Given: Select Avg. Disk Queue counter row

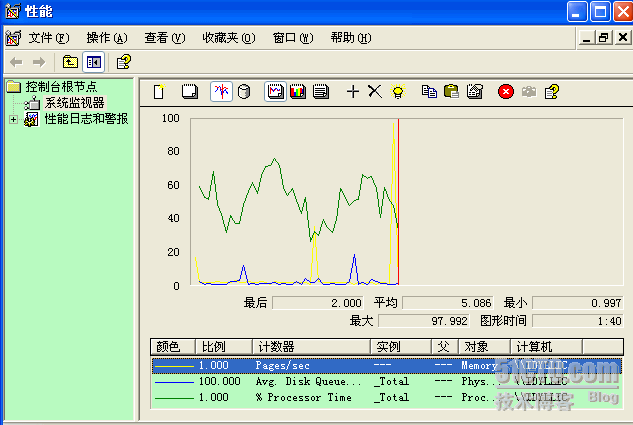Looking at the screenshot, I should 386,381.
